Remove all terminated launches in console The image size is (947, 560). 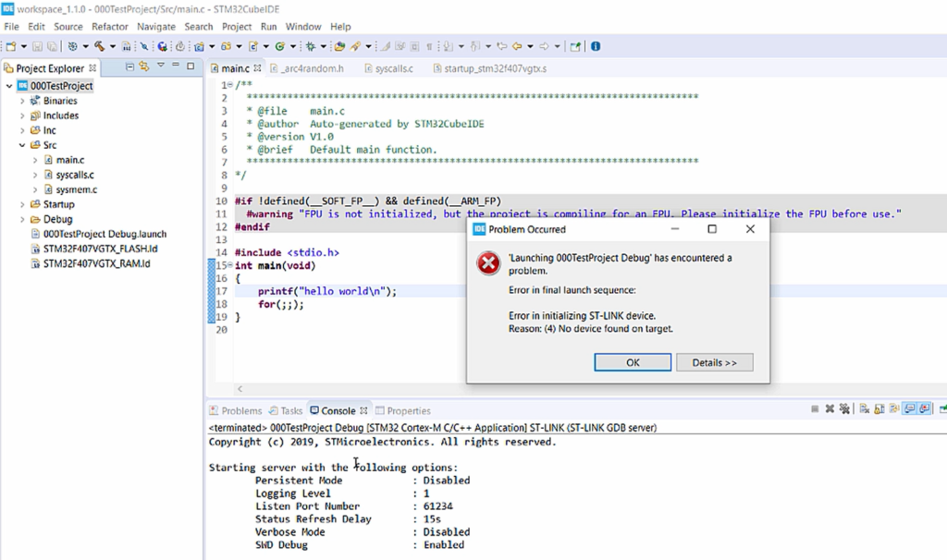(x=844, y=409)
